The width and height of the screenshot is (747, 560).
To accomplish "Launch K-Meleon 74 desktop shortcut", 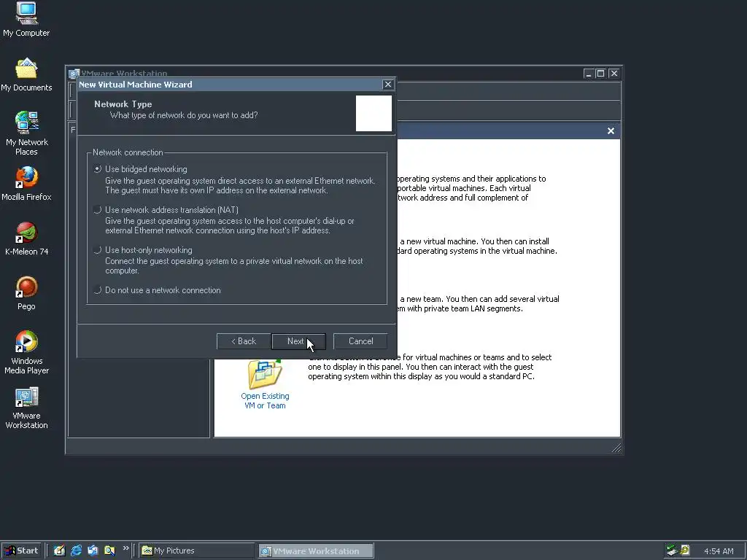I will coord(26,238).
